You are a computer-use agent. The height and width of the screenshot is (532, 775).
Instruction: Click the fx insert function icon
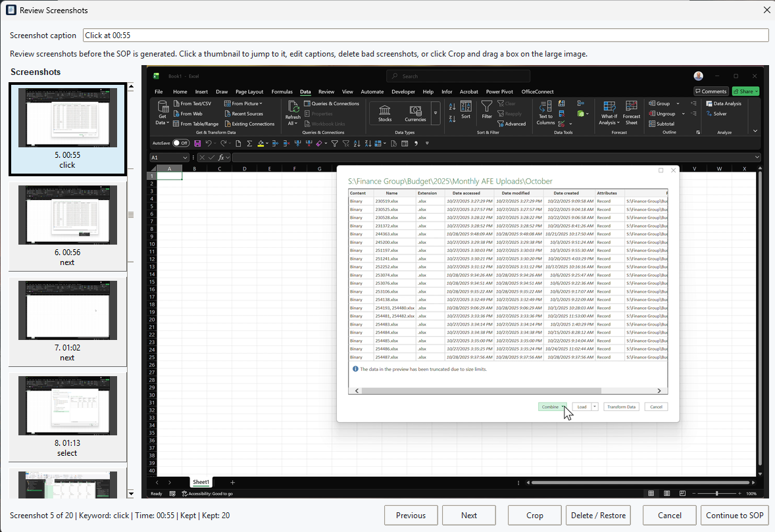click(x=222, y=158)
